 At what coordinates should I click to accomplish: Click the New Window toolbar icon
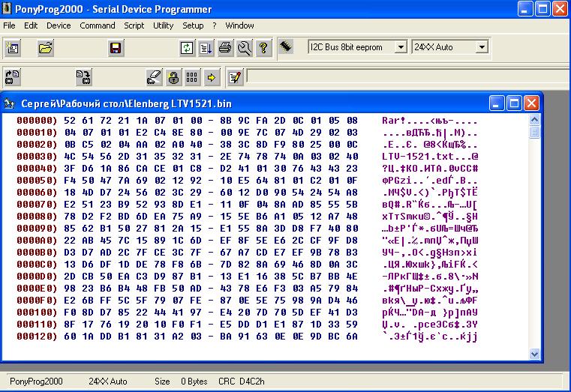click(13, 48)
